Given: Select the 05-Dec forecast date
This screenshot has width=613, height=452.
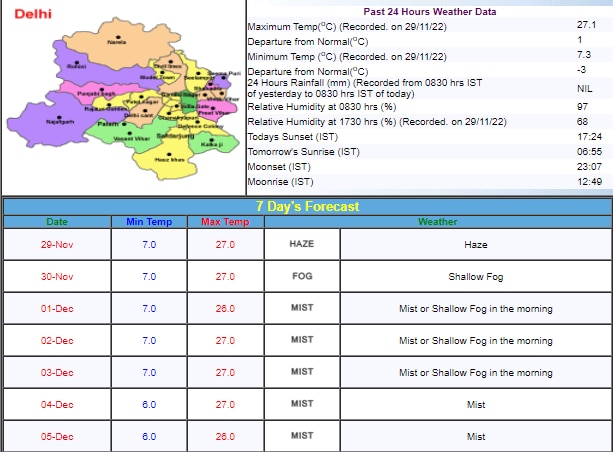Looking at the screenshot, I should pyautogui.click(x=58, y=436).
